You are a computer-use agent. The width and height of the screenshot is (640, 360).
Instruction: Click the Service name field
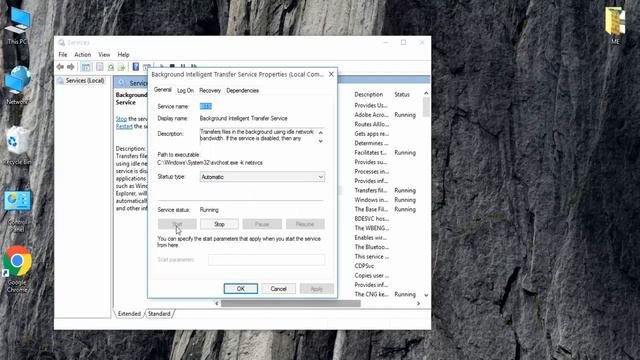tap(262, 106)
